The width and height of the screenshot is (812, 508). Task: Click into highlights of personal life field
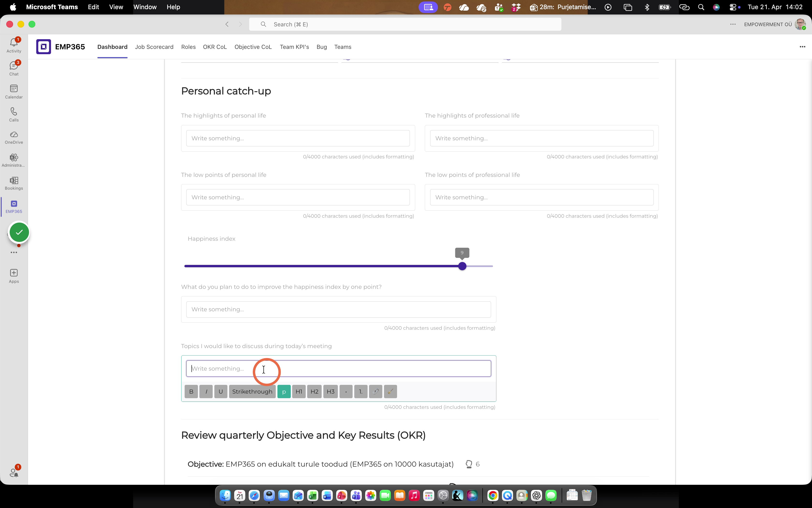(298, 138)
